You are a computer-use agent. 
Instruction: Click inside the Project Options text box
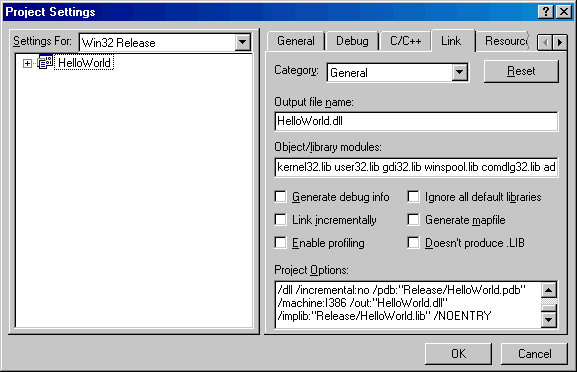408,304
